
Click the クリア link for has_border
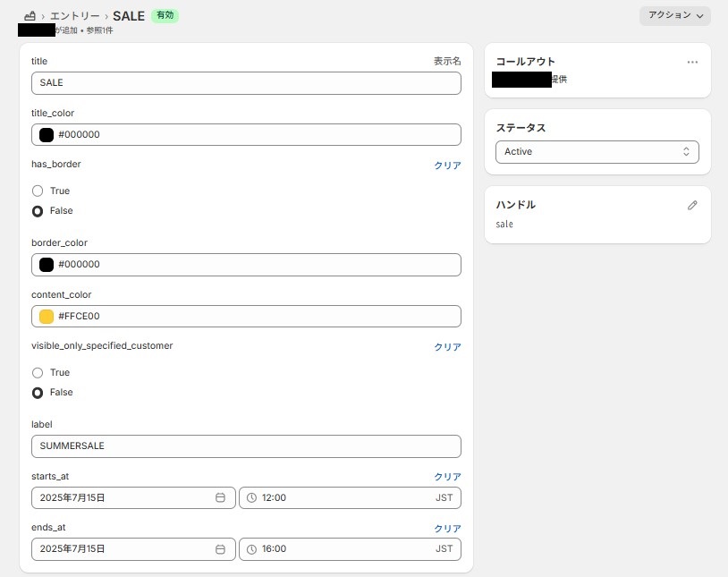click(447, 165)
